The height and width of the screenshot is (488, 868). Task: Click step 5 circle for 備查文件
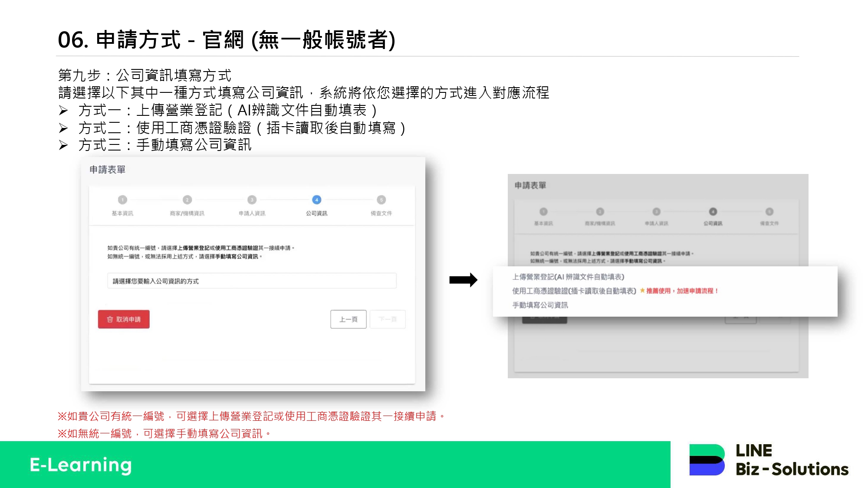(381, 200)
